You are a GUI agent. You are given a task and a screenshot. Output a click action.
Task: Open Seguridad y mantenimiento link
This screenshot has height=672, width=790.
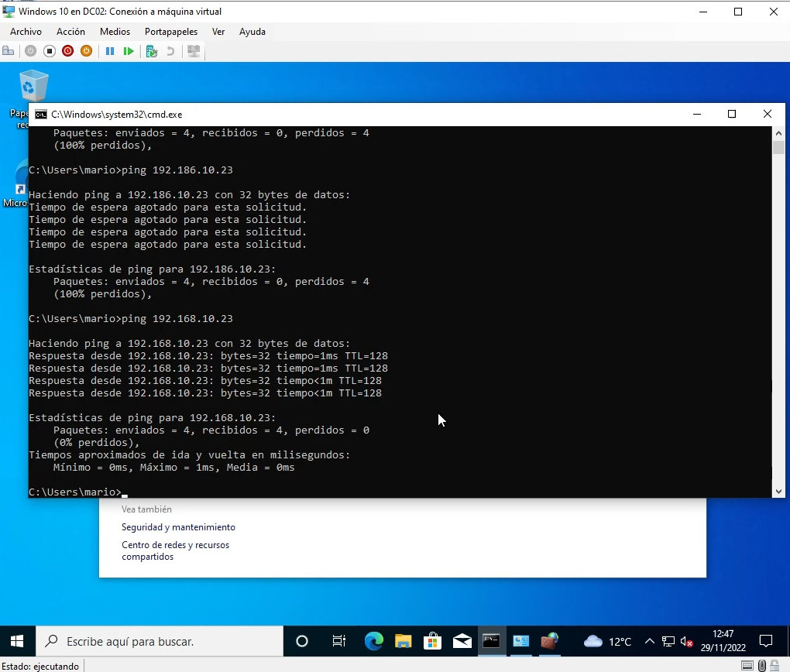(x=178, y=527)
